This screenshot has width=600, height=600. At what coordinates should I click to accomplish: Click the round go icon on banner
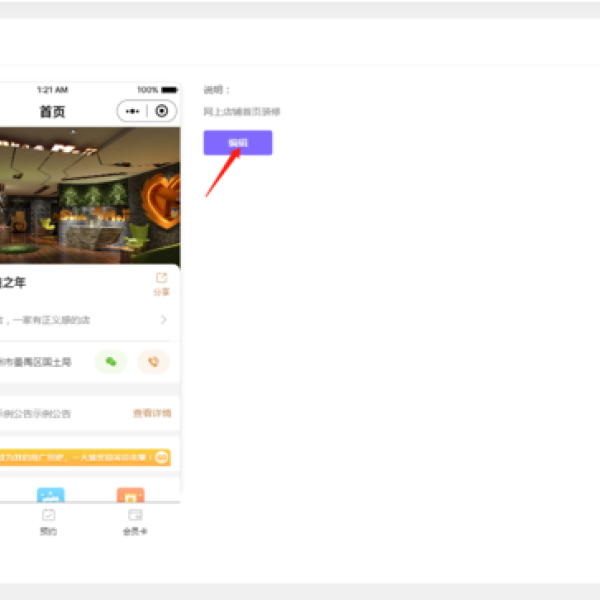click(x=162, y=457)
